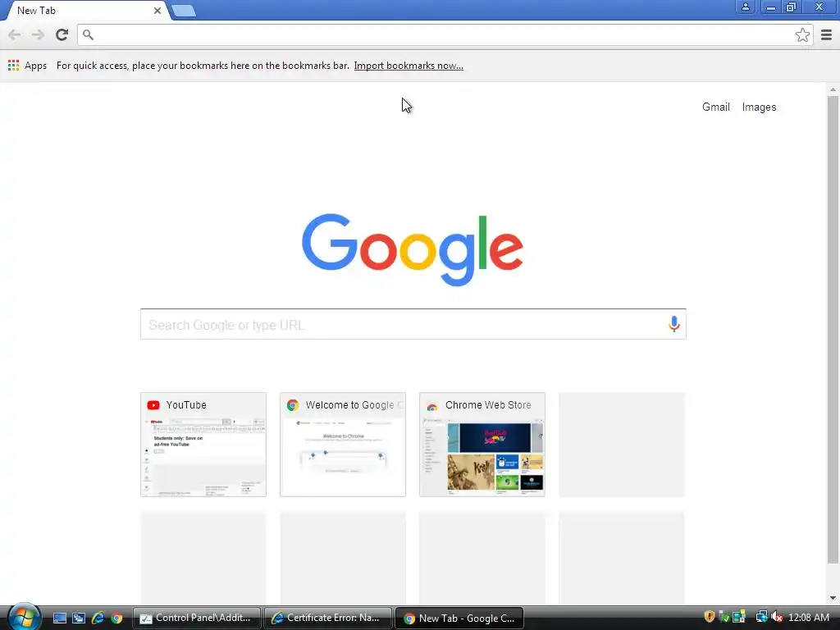Minimize the Chrome window

tap(770, 7)
